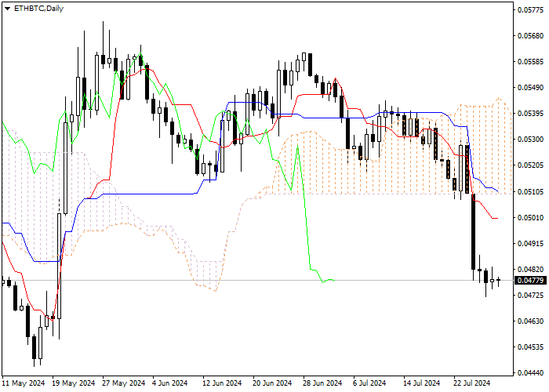Click the 0.04725 price axis label
549x392 pixels.
(530, 295)
